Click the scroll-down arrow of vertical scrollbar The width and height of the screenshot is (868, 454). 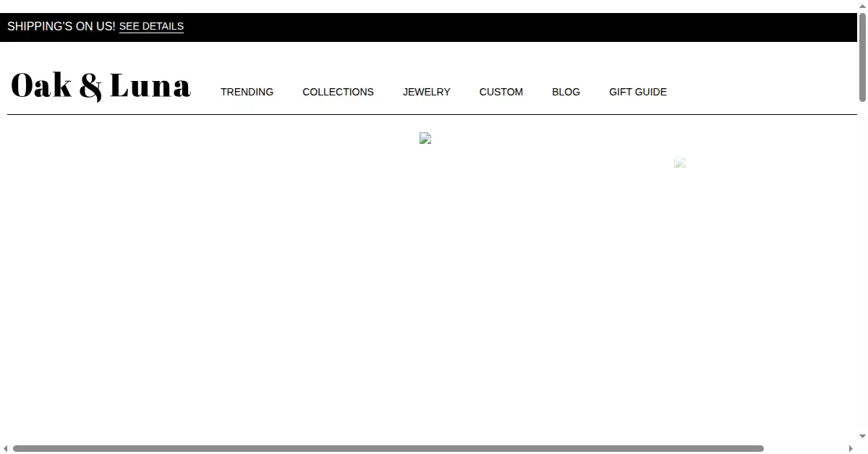(x=862, y=437)
